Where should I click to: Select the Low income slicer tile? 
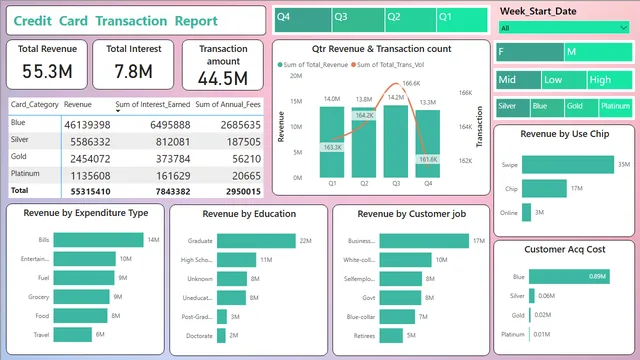564,80
